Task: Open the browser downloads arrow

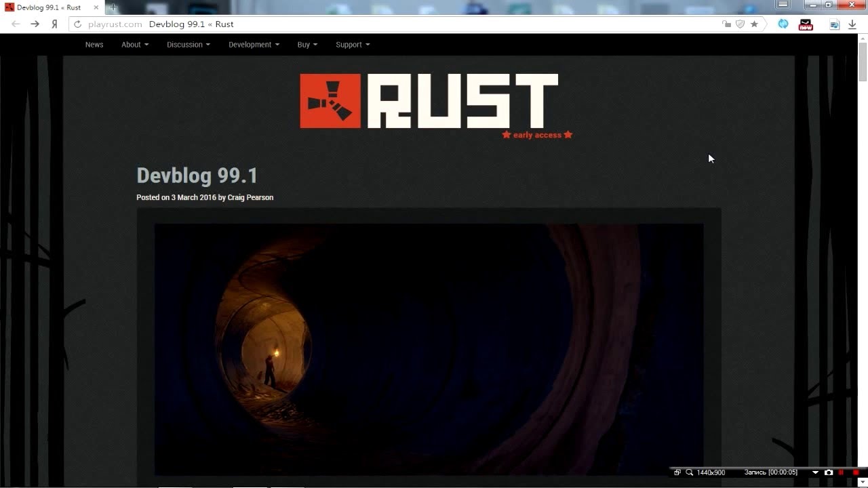Action: pyautogui.click(x=852, y=24)
